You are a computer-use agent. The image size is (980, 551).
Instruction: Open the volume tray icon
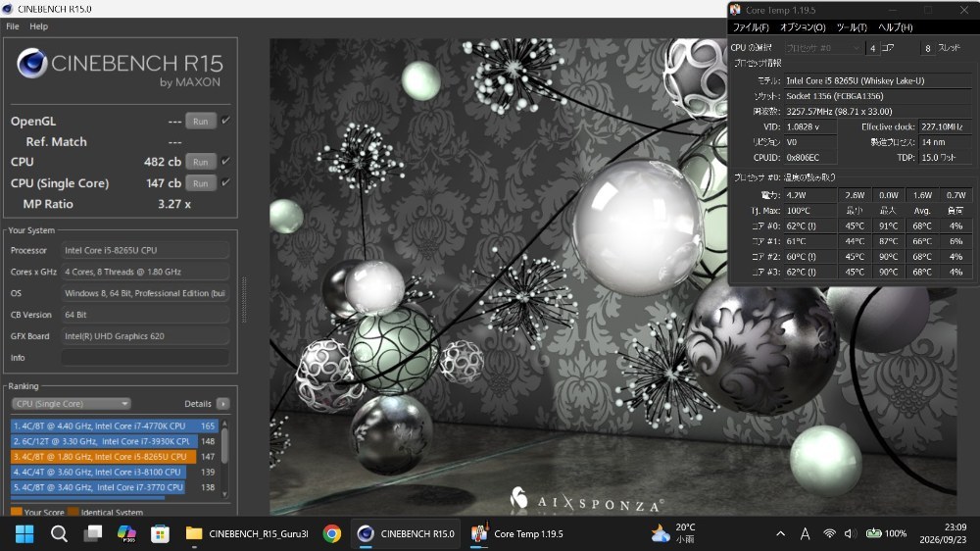coord(850,533)
